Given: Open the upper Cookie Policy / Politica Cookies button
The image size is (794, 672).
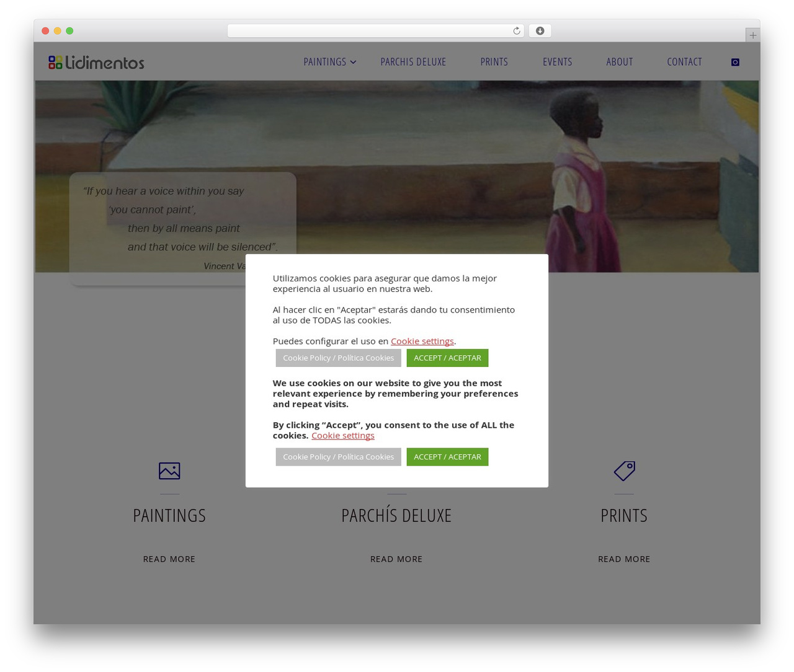Looking at the screenshot, I should pos(338,358).
